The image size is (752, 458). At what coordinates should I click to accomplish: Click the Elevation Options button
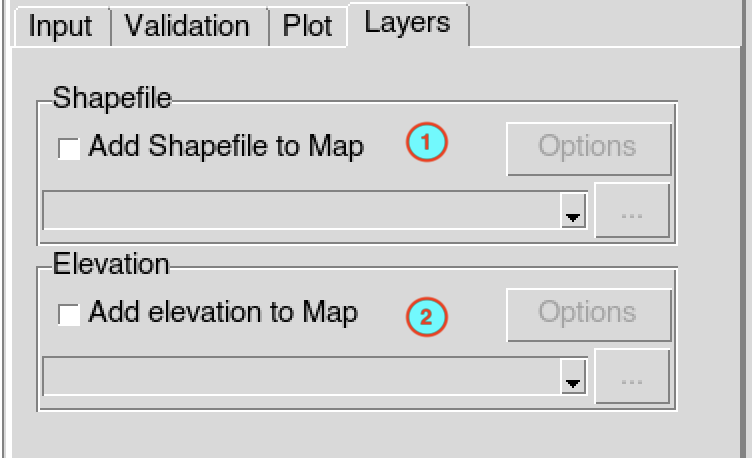tap(589, 315)
